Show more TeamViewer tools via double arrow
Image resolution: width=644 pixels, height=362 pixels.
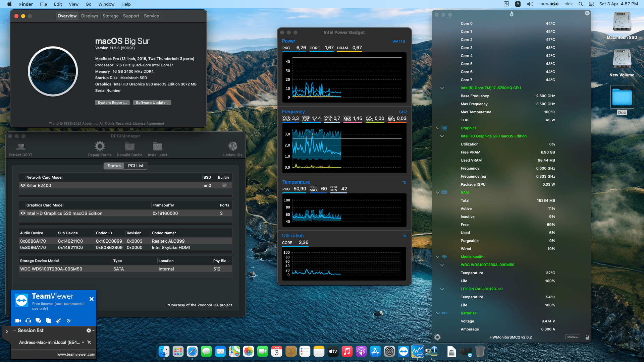coord(68,321)
